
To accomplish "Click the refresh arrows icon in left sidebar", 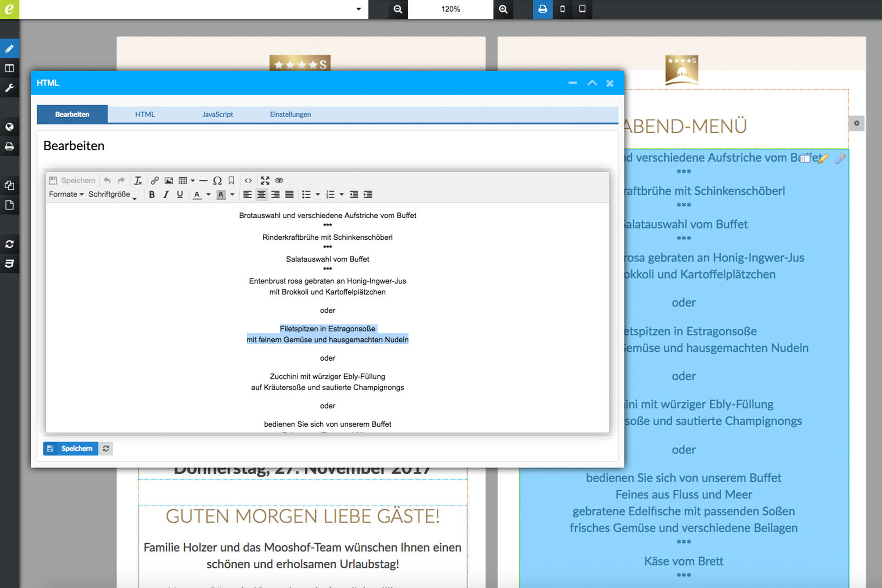I will [x=9, y=244].
